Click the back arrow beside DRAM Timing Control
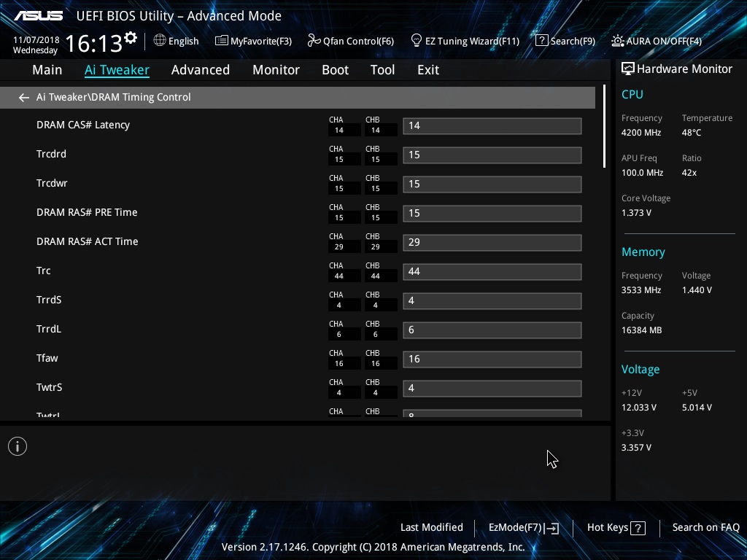 (24, 98)
